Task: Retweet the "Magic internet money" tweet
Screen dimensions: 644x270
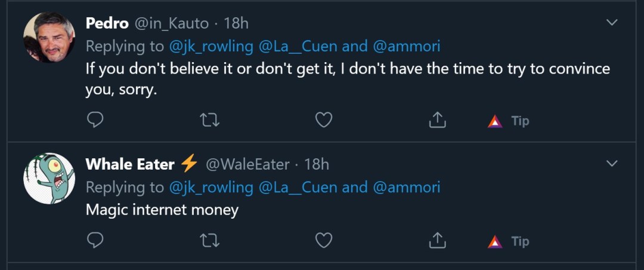Action: [x=209, y=241]
